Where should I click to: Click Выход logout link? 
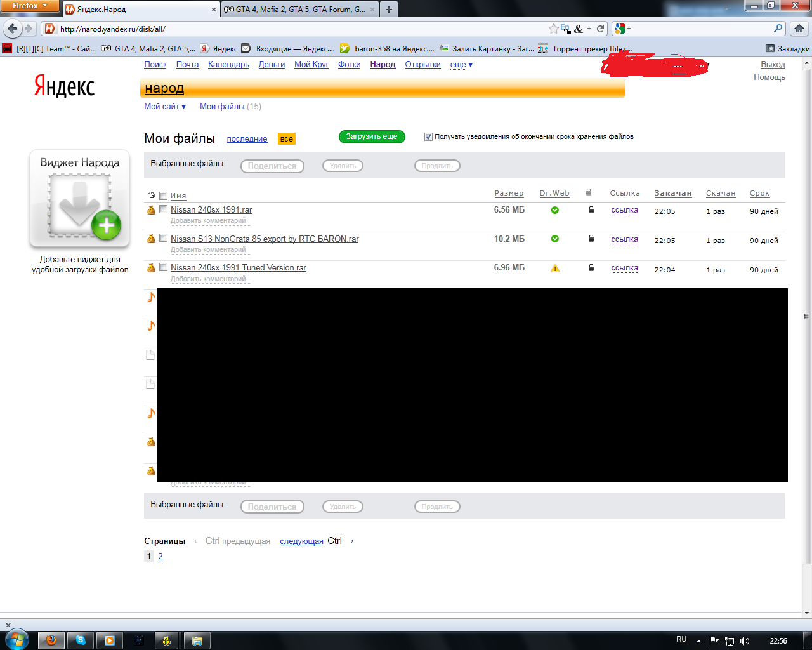point(773,65)
